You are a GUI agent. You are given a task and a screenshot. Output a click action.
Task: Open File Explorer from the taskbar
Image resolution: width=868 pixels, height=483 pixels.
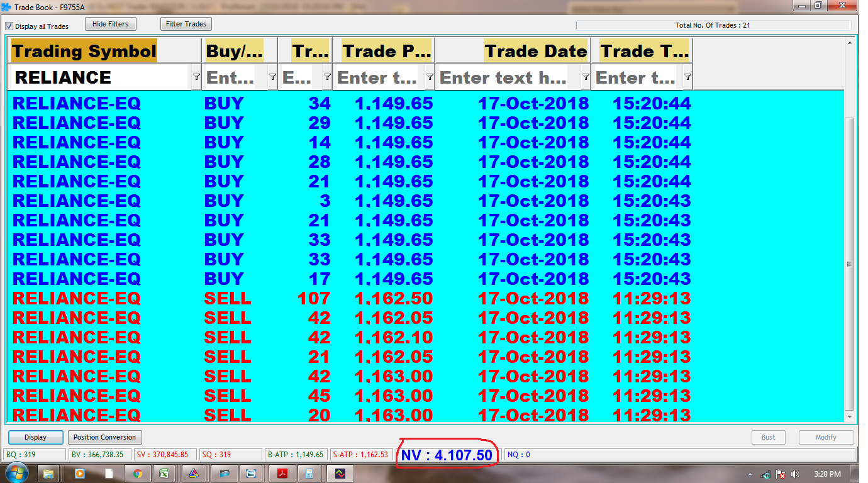pyautogui.click(x=49, y=474)
